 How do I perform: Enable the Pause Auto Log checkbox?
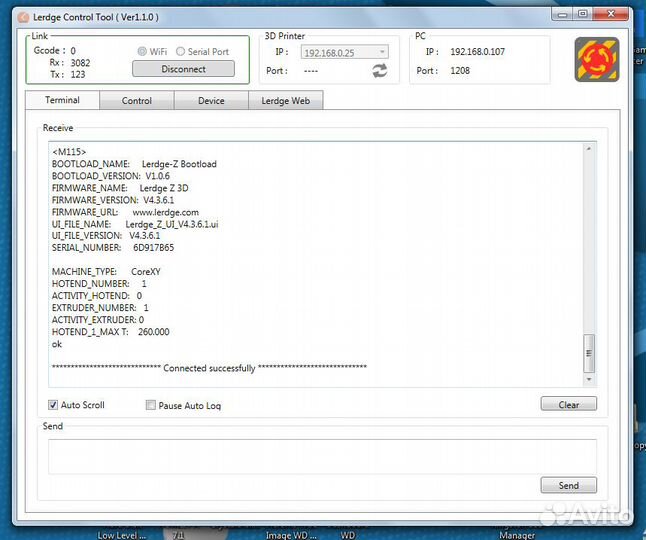click(x=151, y=405)
